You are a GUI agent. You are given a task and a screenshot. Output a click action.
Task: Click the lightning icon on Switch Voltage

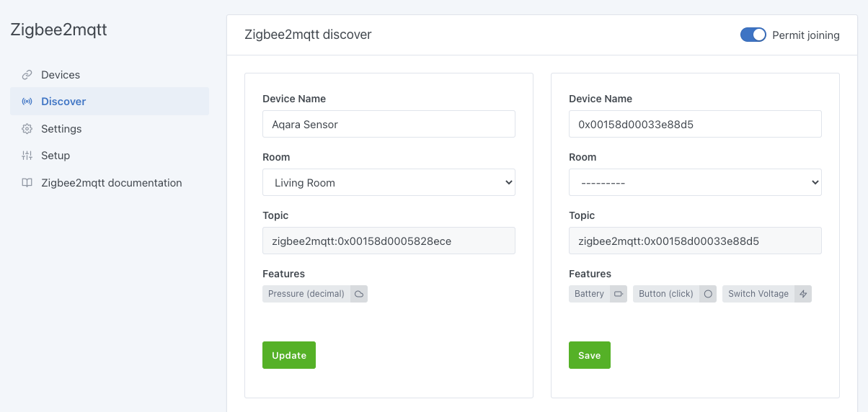tap(803, 294)
